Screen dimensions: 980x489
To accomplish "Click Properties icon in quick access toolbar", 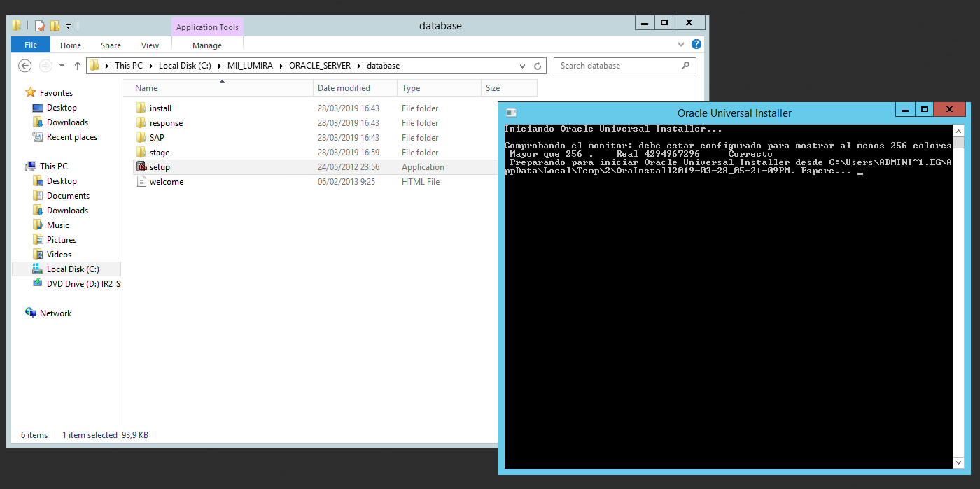I will [x=40, y=26].
